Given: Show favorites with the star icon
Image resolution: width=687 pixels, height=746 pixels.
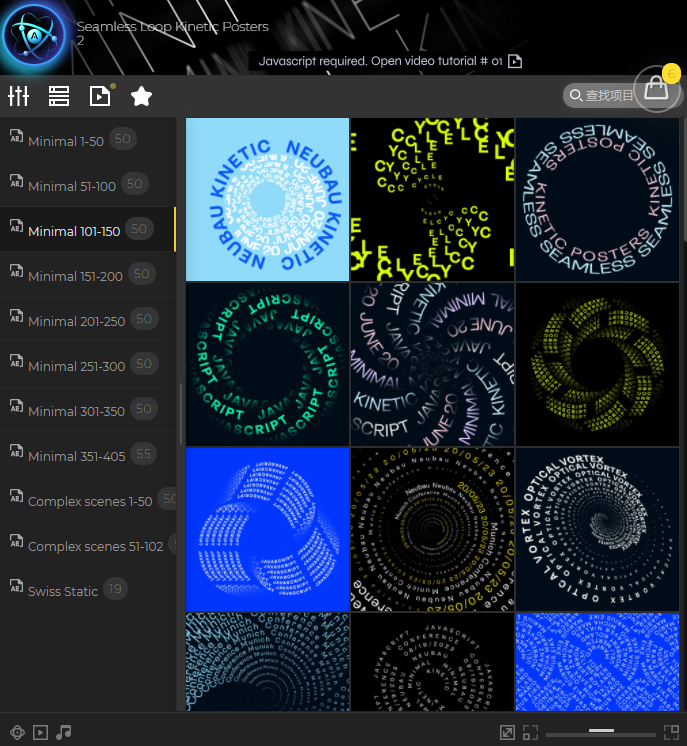Looking at the screenshot, I should pos(141,96).
